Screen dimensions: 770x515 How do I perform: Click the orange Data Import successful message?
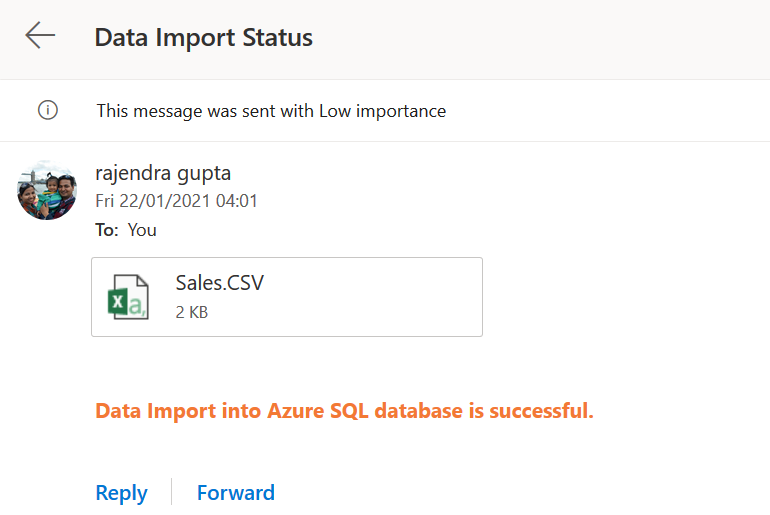click(344, 411)
